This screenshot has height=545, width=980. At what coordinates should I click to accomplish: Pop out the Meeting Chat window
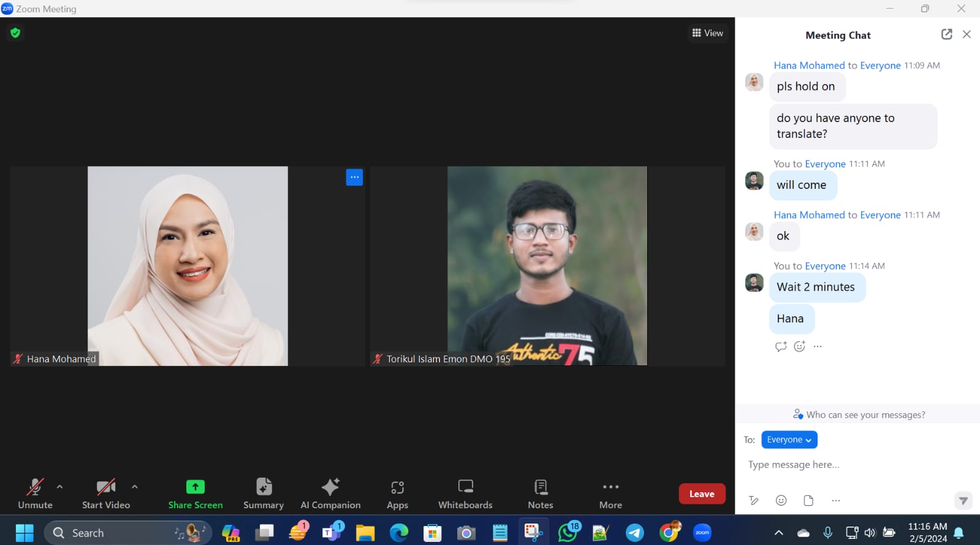946,34
